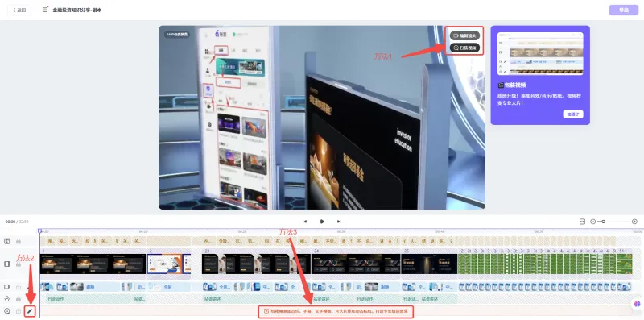Viewport: 644px width, 320px height.
Task: Click the pencil edit icon on packaging track
Action: (x=30, y=311)
